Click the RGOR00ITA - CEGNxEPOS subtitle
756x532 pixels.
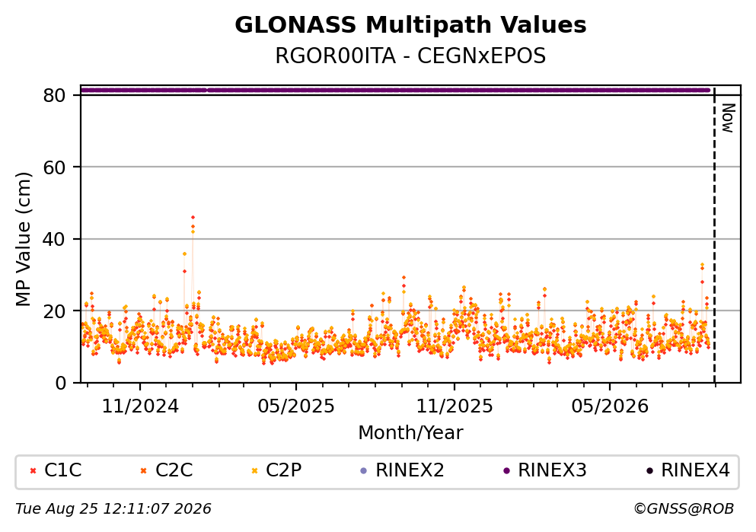[x=410, y=56]
